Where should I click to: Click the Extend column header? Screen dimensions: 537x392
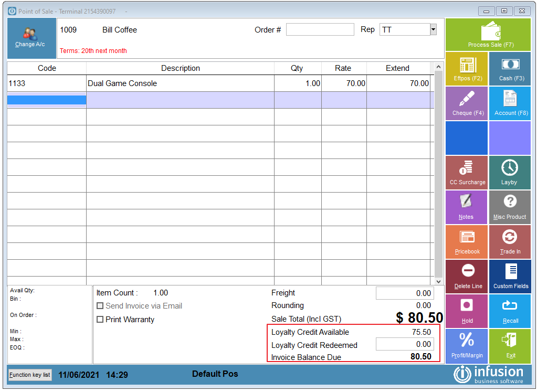coord(398,68)
